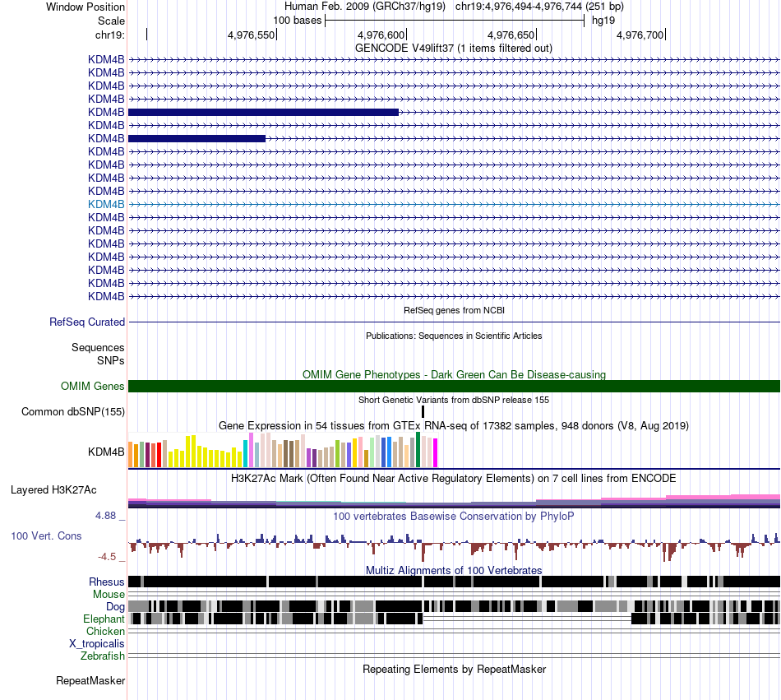Click the Window Position label
Screen dimensions: 781x700
[85, 7]
